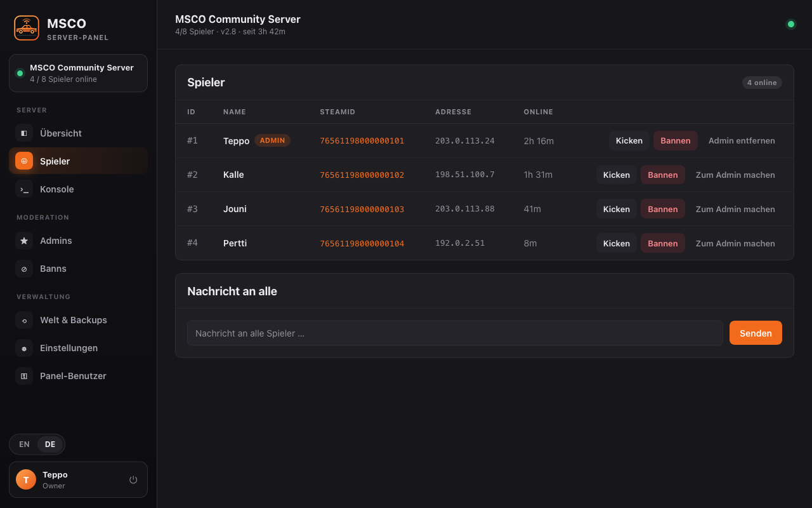Screen dimensions: 812x508
Task: Open the Banns prohibited icon
Action: [24, 269]
